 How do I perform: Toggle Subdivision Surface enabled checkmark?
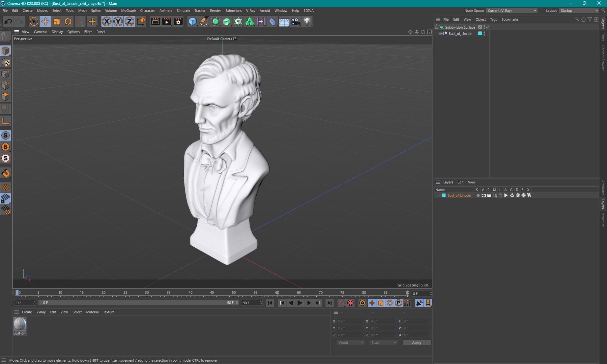click(x=488, y=27)
